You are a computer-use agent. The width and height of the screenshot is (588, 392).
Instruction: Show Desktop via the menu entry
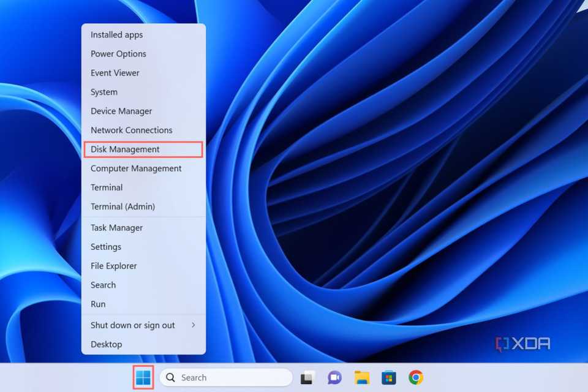[x=143, y=344]
